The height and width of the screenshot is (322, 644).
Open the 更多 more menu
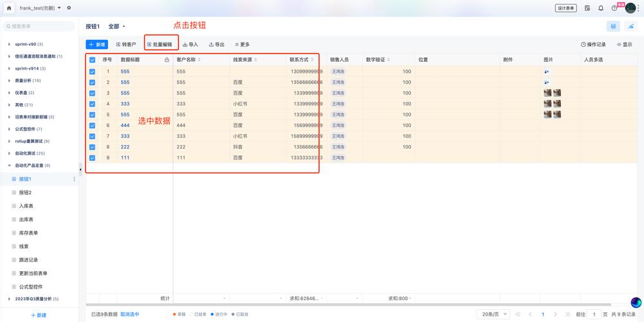pyautogui.click(x=242, y=44)
